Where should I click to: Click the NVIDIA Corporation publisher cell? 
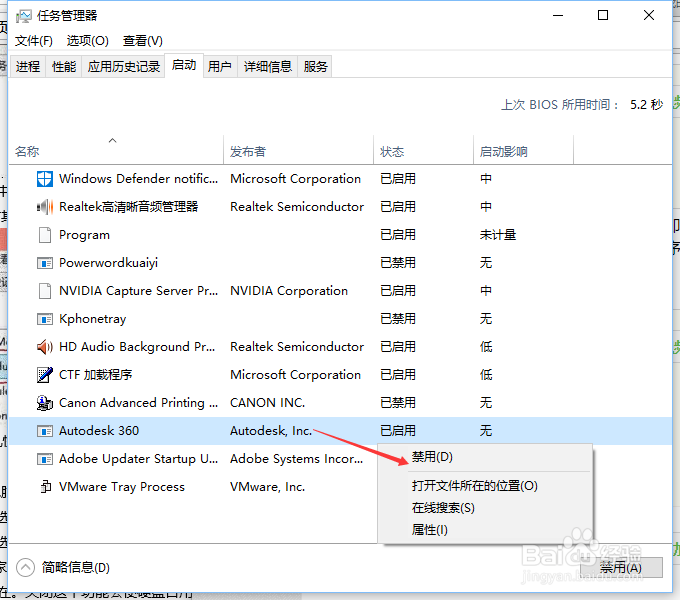pyautogui.click(x=289, y=291)
